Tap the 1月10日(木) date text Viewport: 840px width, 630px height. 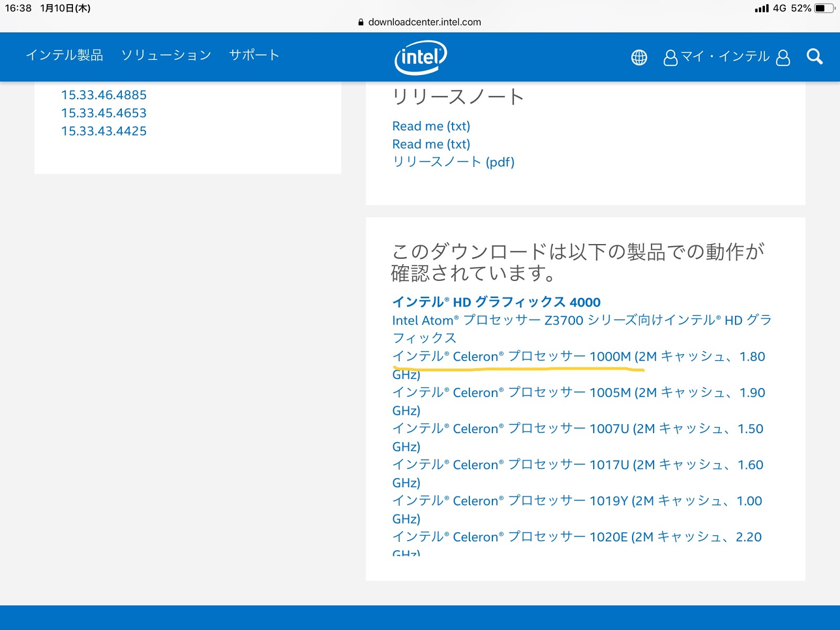pyautogui.click(x=66, y=8)
